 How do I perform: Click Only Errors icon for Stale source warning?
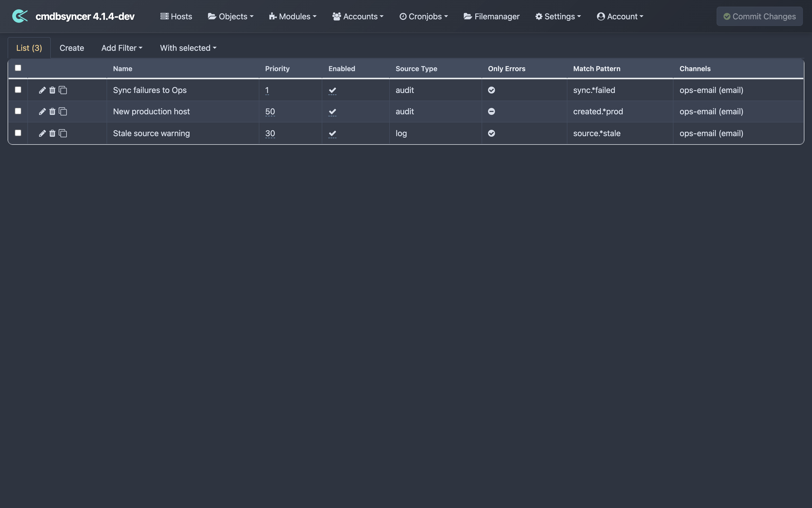(x=492, y=133)
